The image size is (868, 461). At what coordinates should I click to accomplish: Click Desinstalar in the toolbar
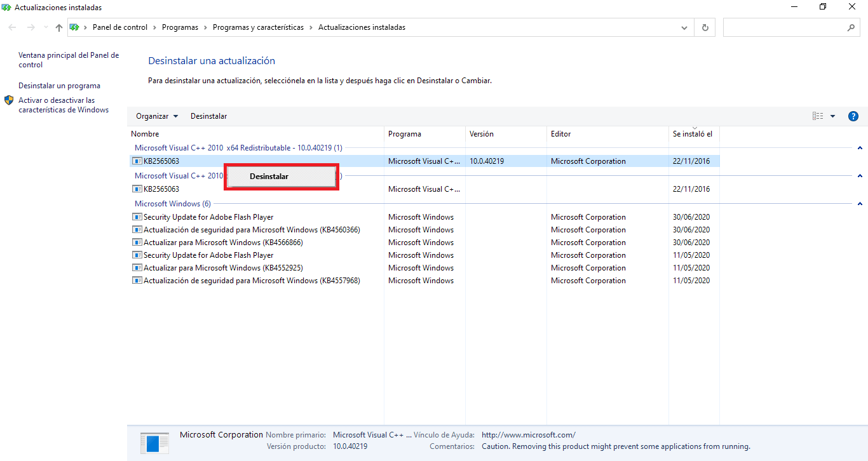pos(208,116)
